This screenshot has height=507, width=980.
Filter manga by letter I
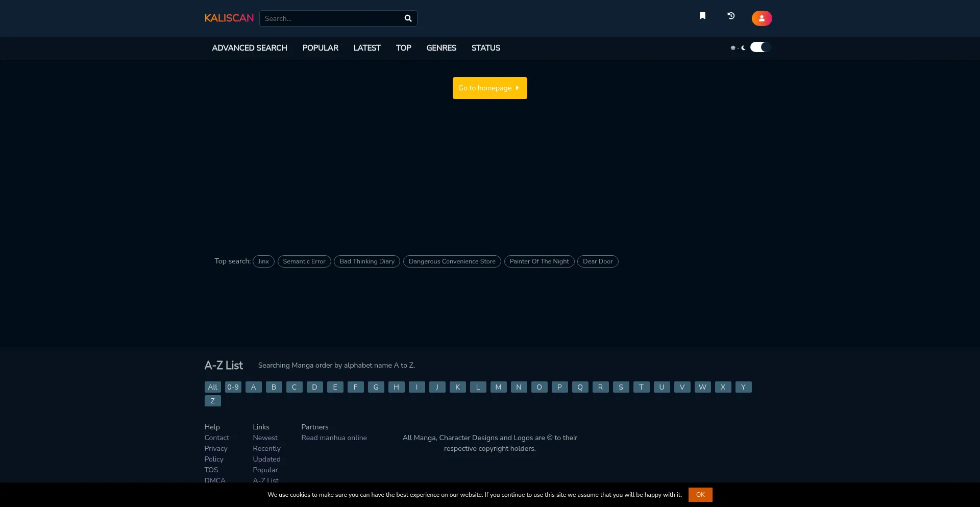coord(417,387)
